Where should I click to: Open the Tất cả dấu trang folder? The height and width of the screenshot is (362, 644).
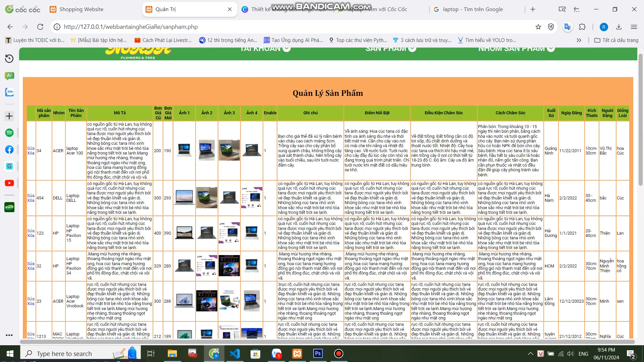pyautogui.click(x=616, y=40)
